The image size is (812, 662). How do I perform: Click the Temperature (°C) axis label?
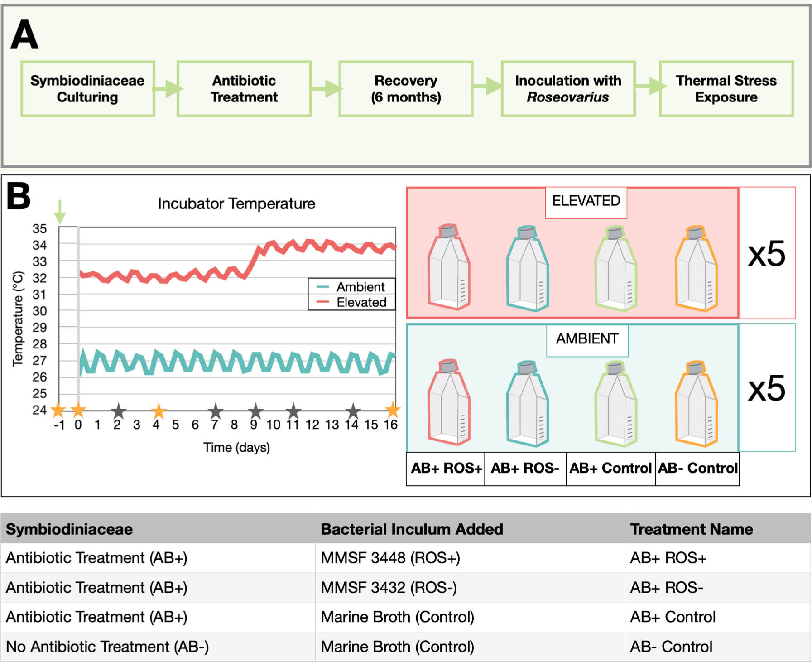click(18, 319)
